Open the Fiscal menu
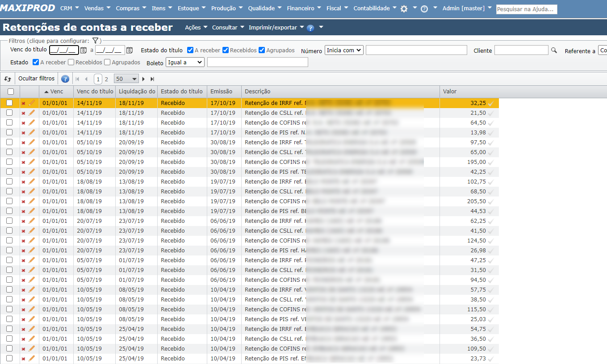 337,8
